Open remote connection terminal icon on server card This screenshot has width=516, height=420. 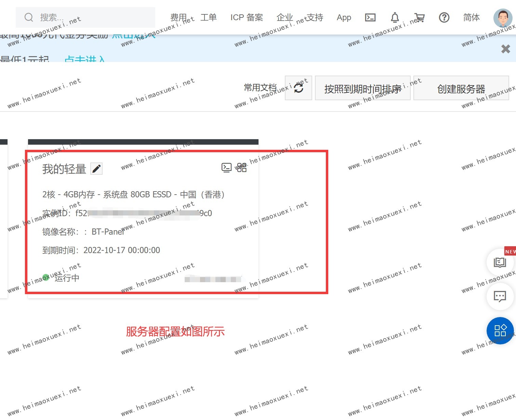coord(226,167)
